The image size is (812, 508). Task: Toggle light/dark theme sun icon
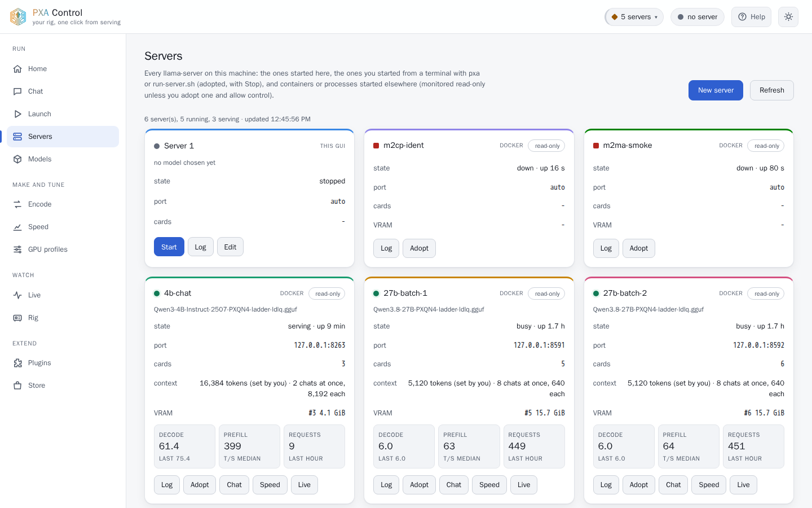coord(788,17)
